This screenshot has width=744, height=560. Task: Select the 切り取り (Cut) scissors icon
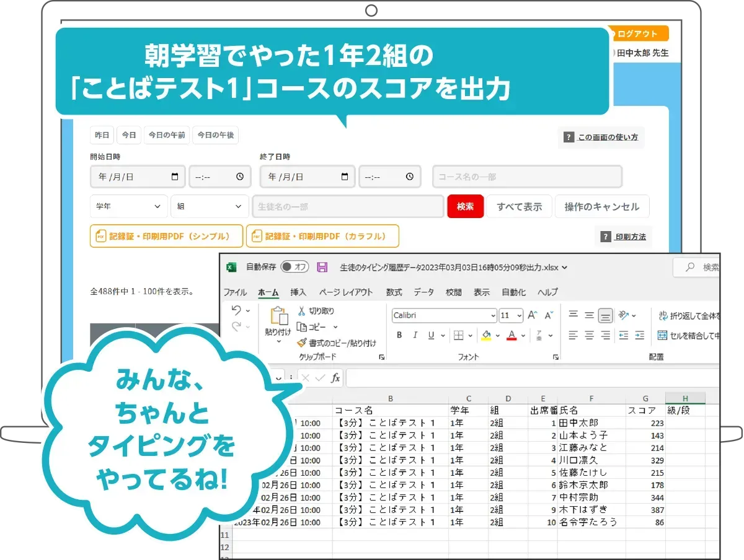[302, 310]
